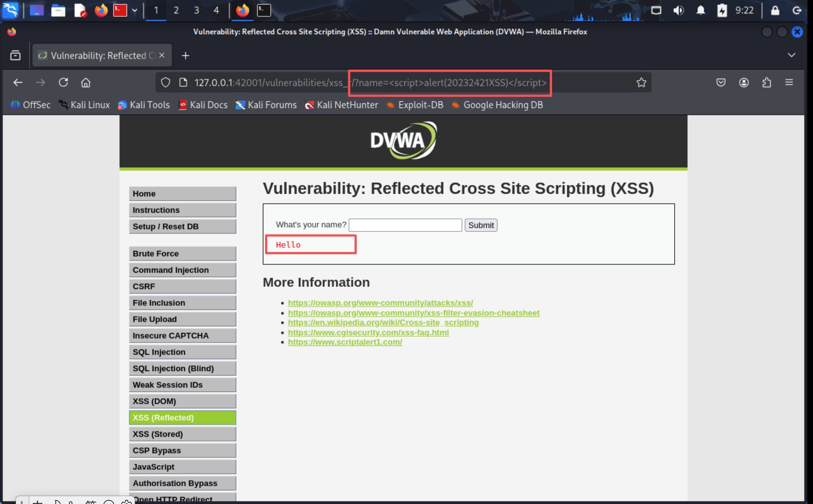Click the What's your name input field

tap(405, 225)
